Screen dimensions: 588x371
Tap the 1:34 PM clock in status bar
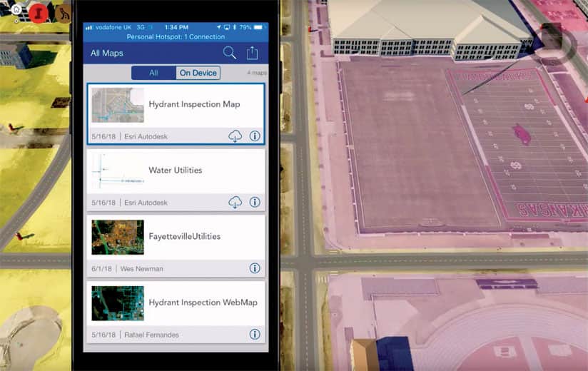coord(177,27)
